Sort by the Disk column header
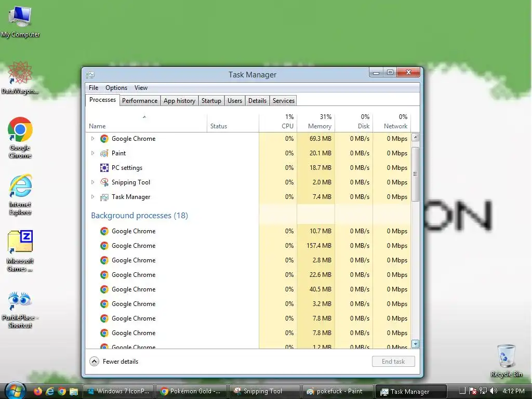The image size is (532, 399). coord(354,123)
